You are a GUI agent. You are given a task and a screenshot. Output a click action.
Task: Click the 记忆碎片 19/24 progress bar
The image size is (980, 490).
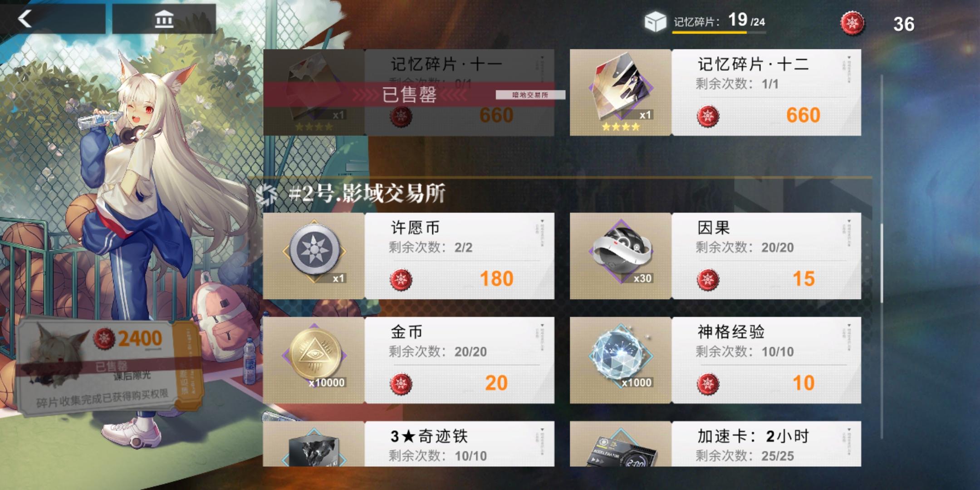pos(719,33)
